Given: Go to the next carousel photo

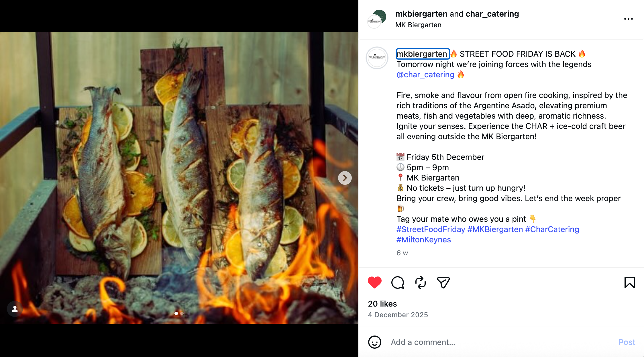Looking at the screenshot, I should point(345,178).
